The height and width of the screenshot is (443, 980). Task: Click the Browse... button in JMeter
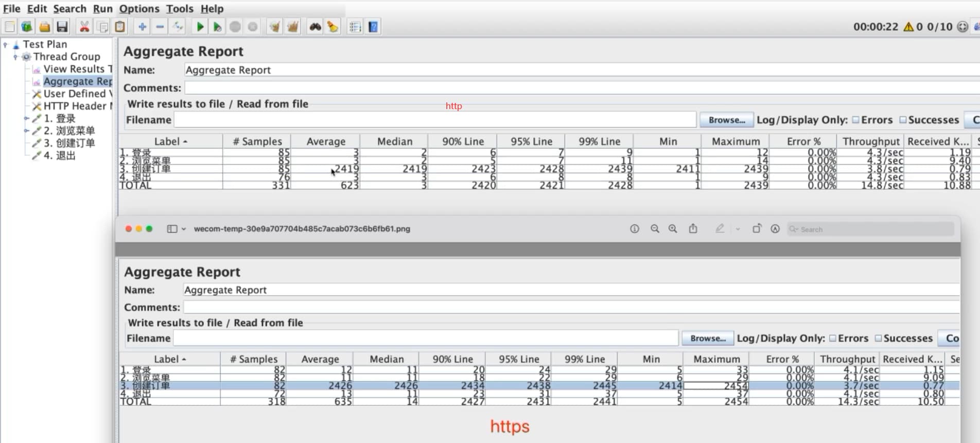point(727,120)
